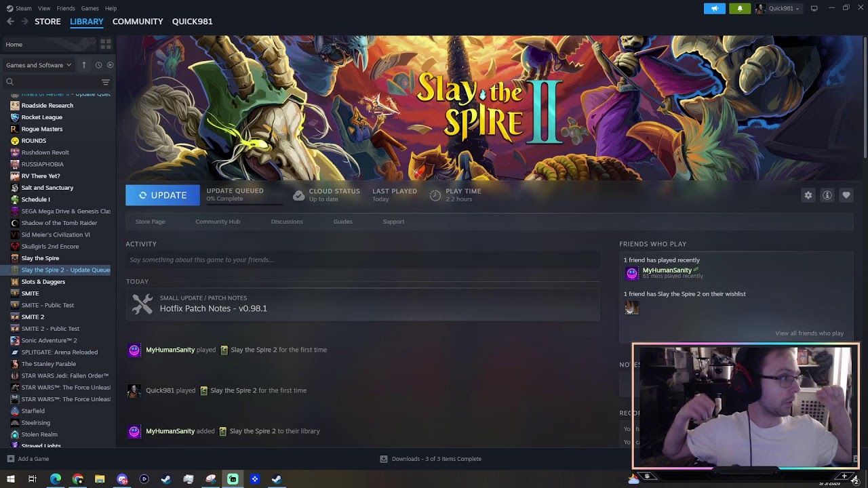
Task: Open MyHumanSanity in friends who play
Action: (667, 270)
